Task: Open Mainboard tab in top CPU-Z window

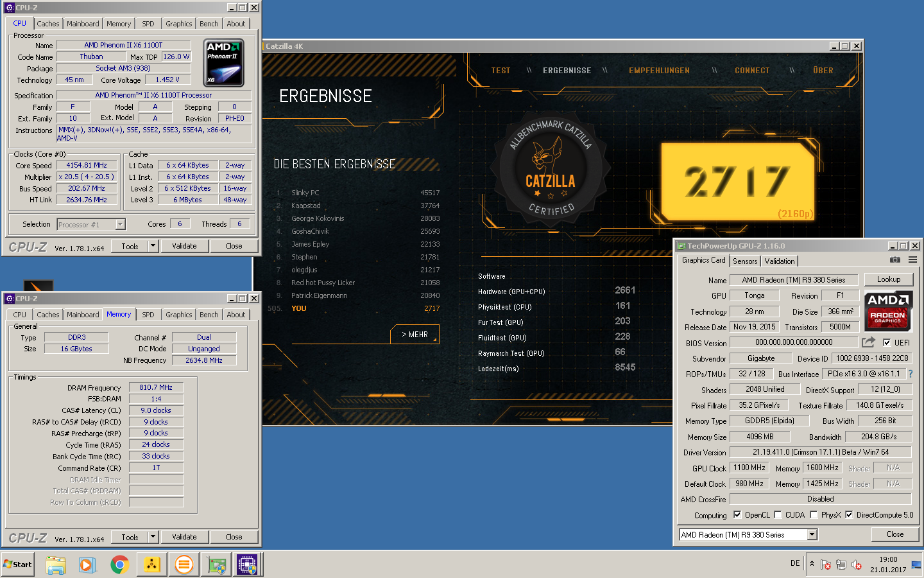Action: 83,24
